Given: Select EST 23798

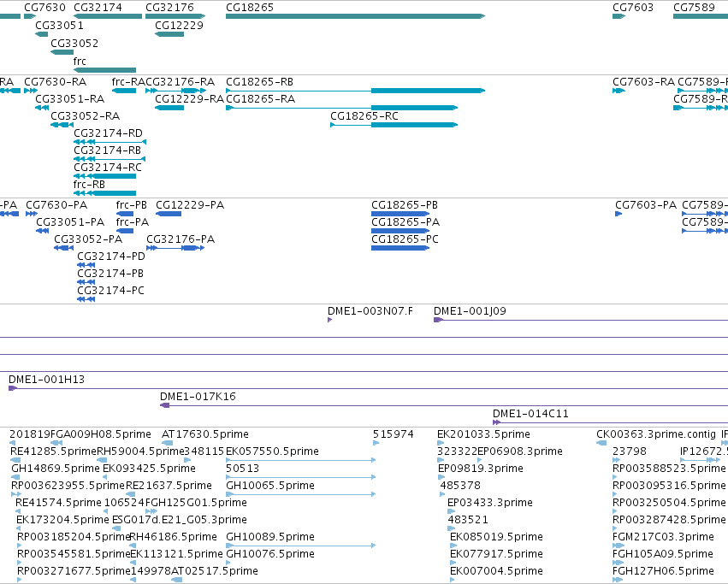Looking at the screenshot, I should [616, 460].
